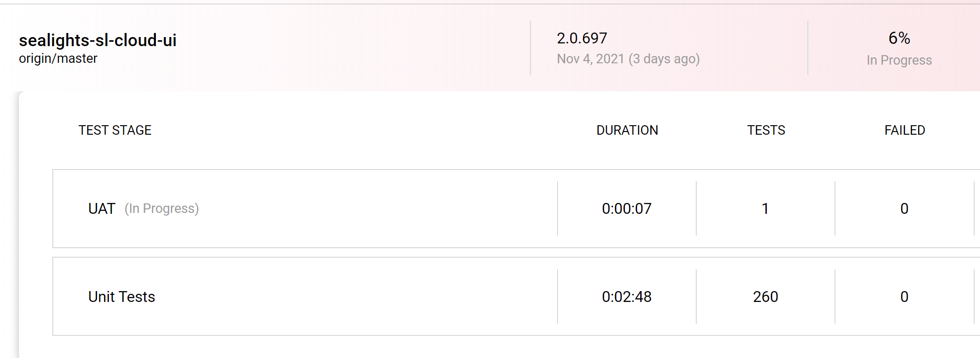Select the origin/master branch label
The height and width of the screenshot is (358, 980).
pyautogui.click(x=58, y=59)
